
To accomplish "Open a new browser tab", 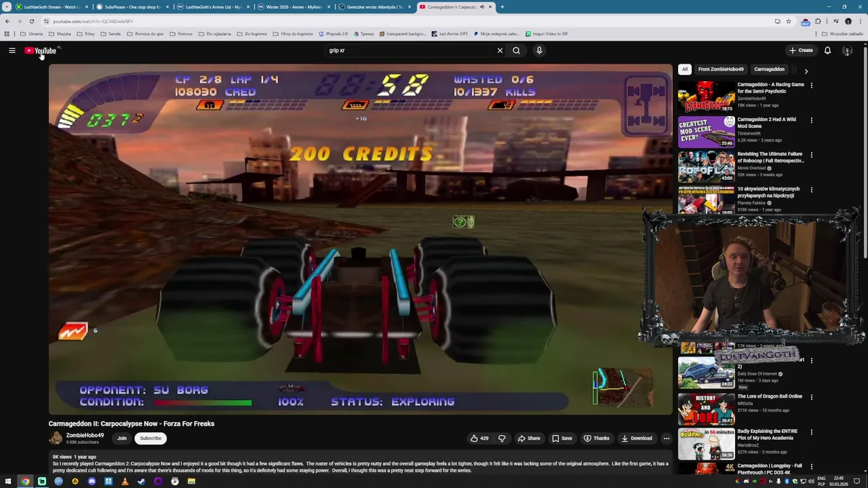I will coord(502,7).
